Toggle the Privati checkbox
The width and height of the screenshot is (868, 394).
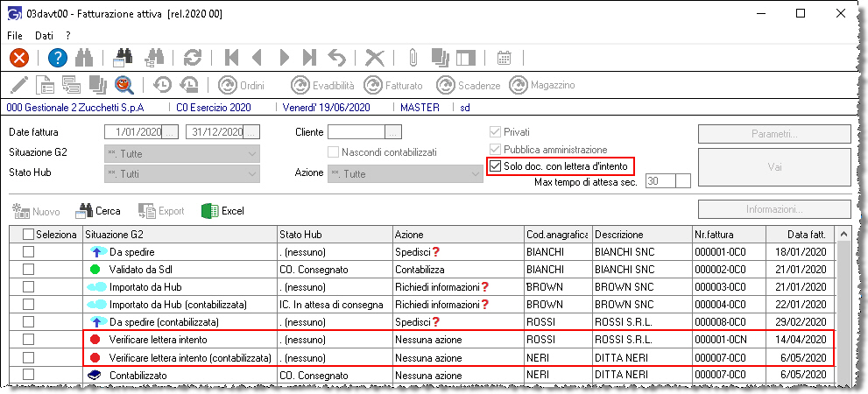pos(496,132)
